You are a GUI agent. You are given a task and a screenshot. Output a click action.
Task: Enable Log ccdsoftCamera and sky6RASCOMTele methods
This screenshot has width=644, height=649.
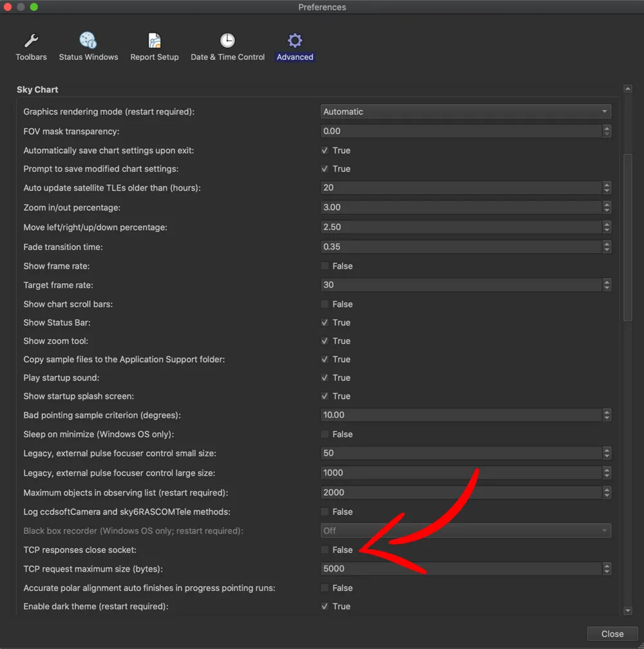point(325,512)
